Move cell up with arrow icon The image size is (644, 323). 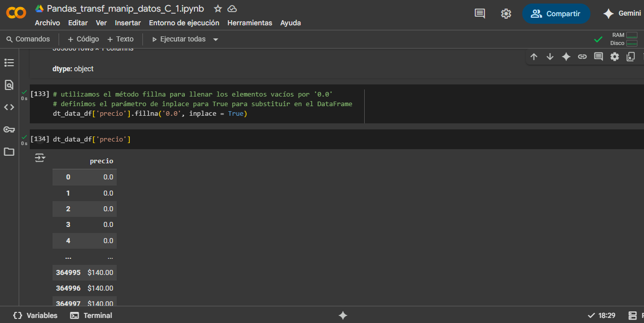point(534,57)
